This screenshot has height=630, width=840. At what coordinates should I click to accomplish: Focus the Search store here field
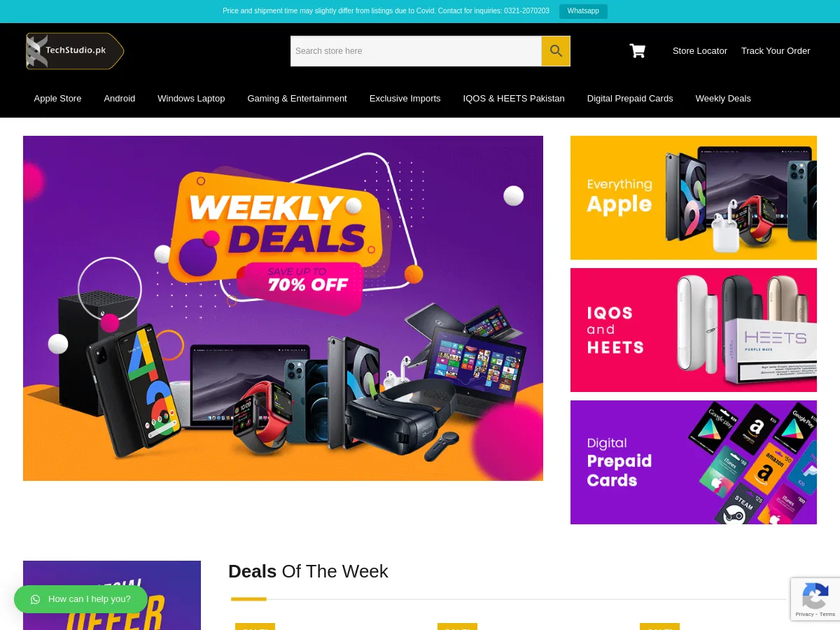point(416,51)
